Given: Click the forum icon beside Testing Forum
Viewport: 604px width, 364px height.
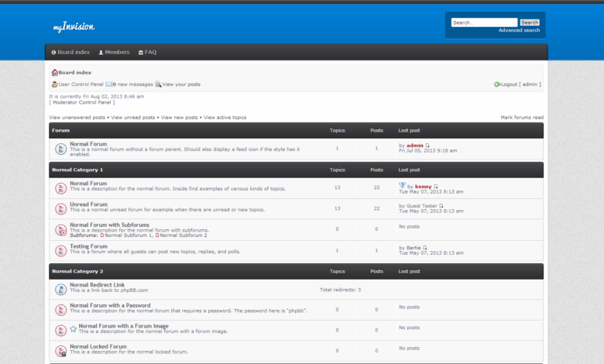Looking at the screenshot, I should point(60,251).
